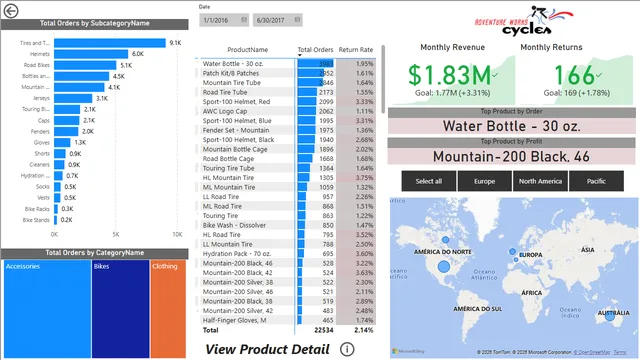This screenshot has width=640, height=360.
Task: Click the Caps 2.1K bar
Action: (67, 120)
